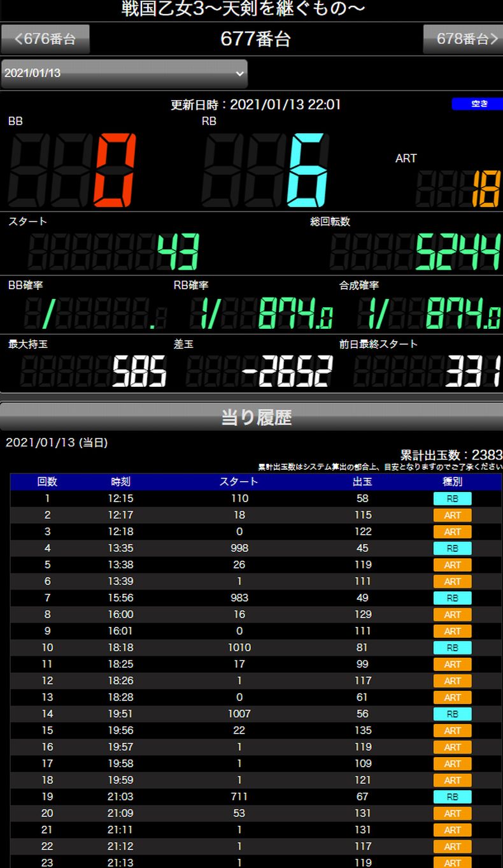This screenshot has height=868, width=503.
Task: Click the RB type badge in row 1
Action: click(x=453, y=498)
